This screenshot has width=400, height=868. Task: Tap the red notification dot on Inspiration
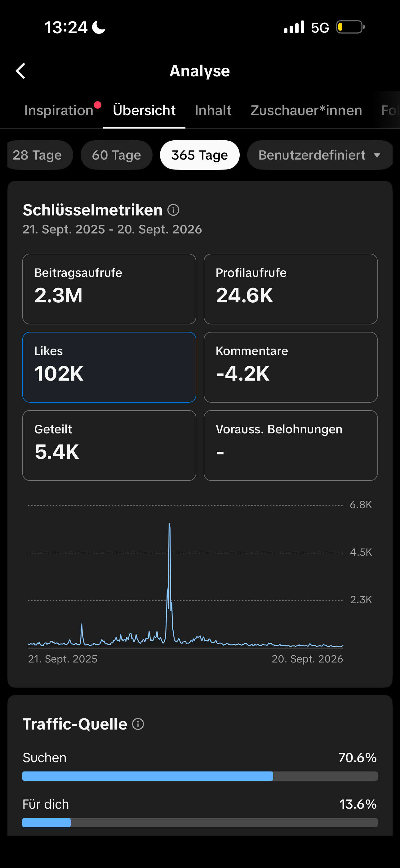(x=98, y=105)
